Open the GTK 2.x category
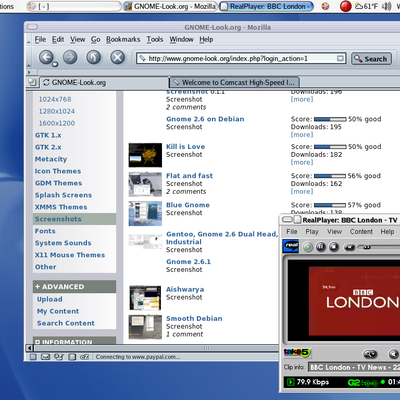Screen dimensions: 400x400 click(x=48, y=147)
